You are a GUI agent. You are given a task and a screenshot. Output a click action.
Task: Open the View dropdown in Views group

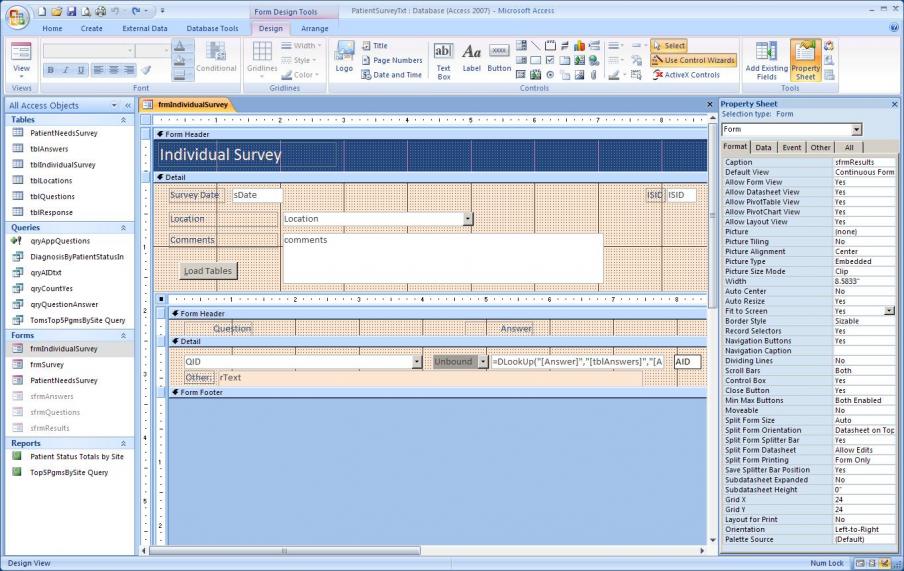pyautogui.click(x=21, y=73)
